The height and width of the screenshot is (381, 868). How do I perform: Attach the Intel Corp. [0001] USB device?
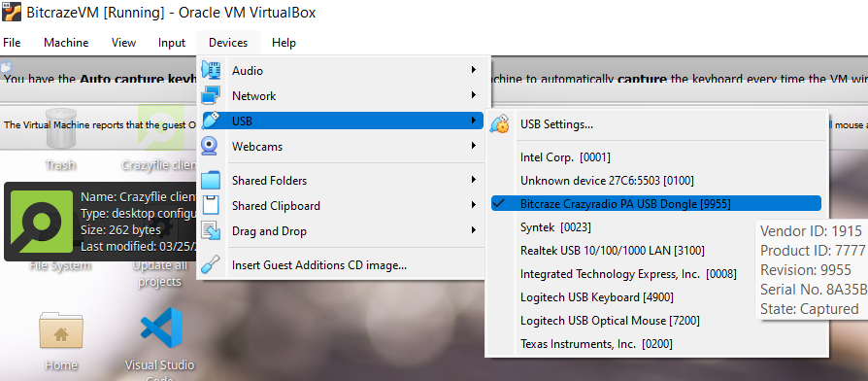pyautogui.click(x=656, y=157)
